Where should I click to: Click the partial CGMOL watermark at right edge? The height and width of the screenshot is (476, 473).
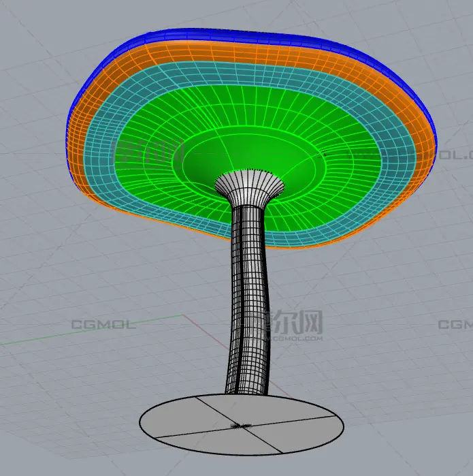[455, 325]
